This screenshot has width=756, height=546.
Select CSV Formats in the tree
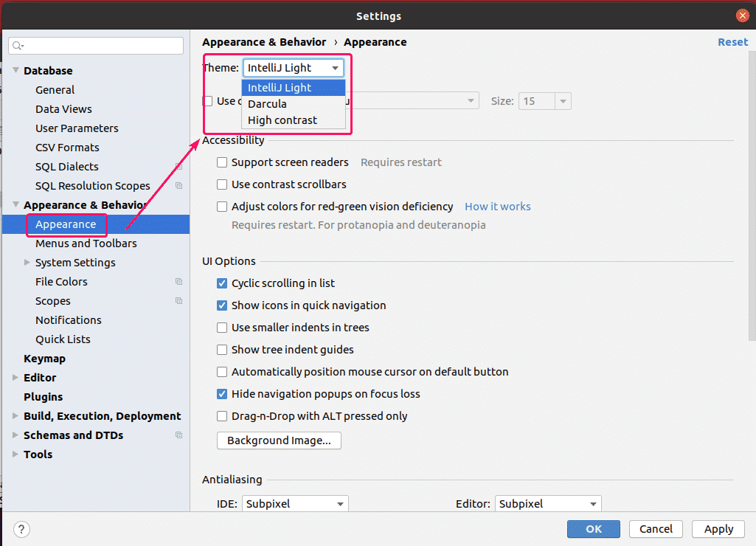coord(67,148)
